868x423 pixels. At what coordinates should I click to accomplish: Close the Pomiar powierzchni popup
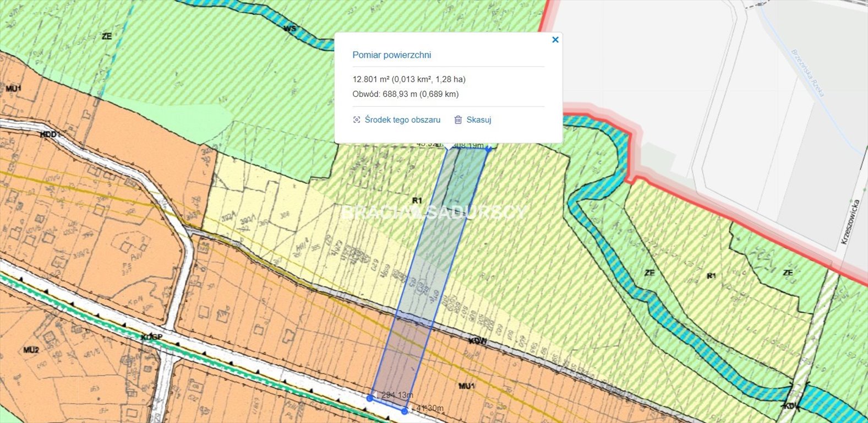(x=555, y=40)
